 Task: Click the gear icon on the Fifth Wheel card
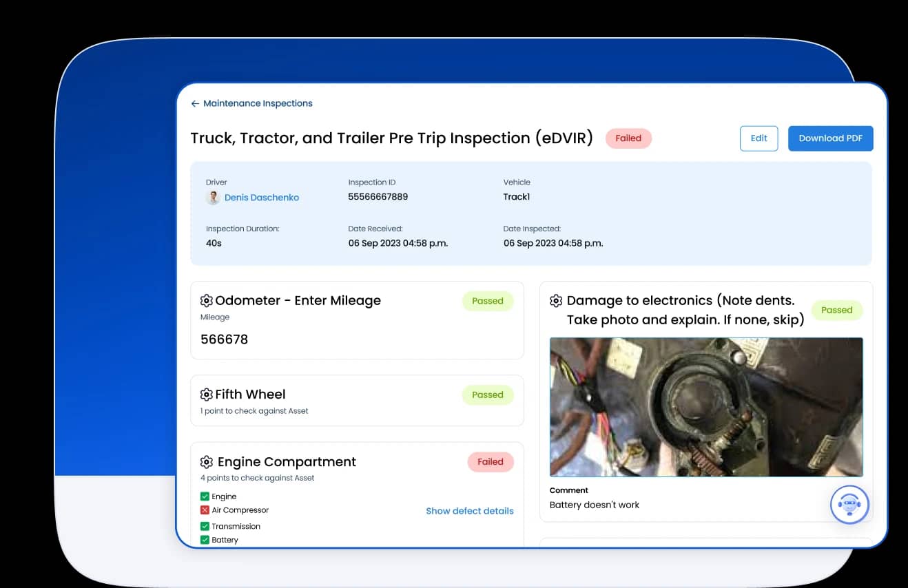[x=207, y=394]
